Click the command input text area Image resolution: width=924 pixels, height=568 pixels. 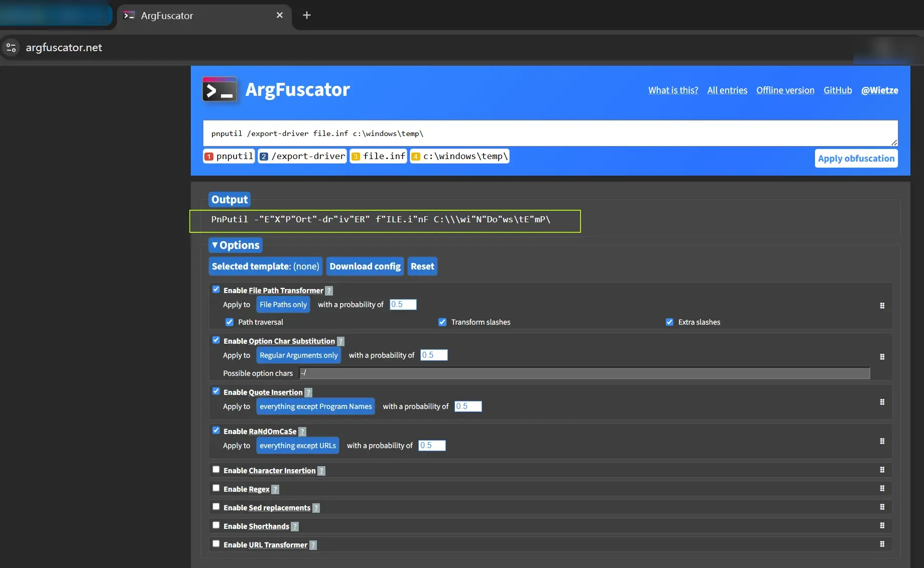click(550, 133)
